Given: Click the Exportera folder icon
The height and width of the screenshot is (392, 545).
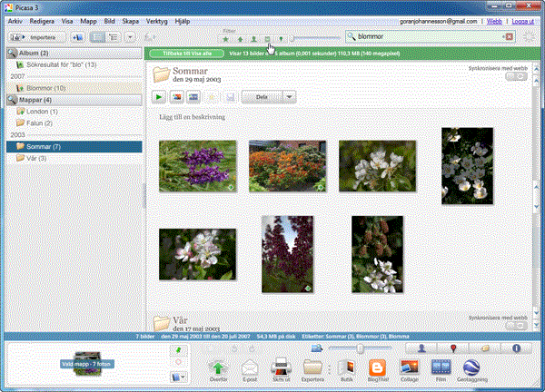Looking at the screenshot, I should tap(312, 367).
